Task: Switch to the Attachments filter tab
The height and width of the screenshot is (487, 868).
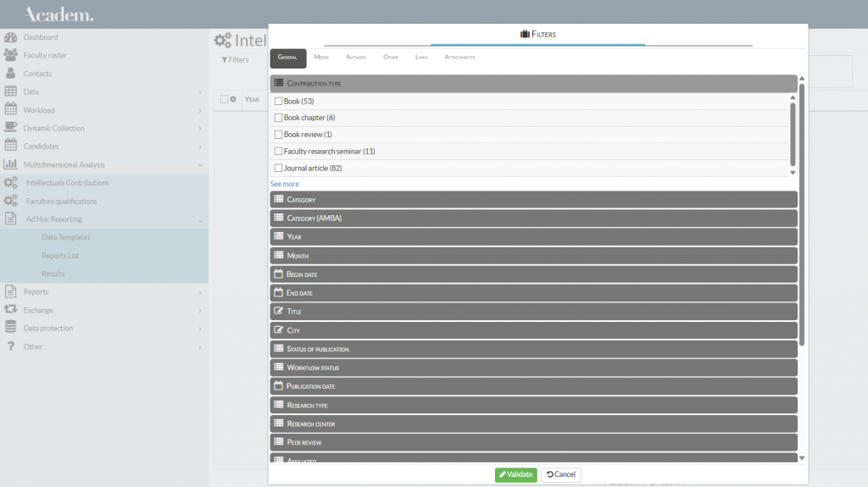Action: point(459,58)
